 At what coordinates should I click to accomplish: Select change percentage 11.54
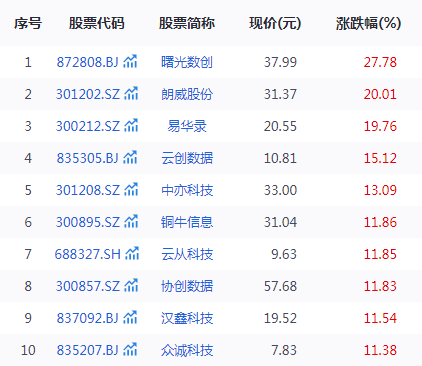point(380,318)
